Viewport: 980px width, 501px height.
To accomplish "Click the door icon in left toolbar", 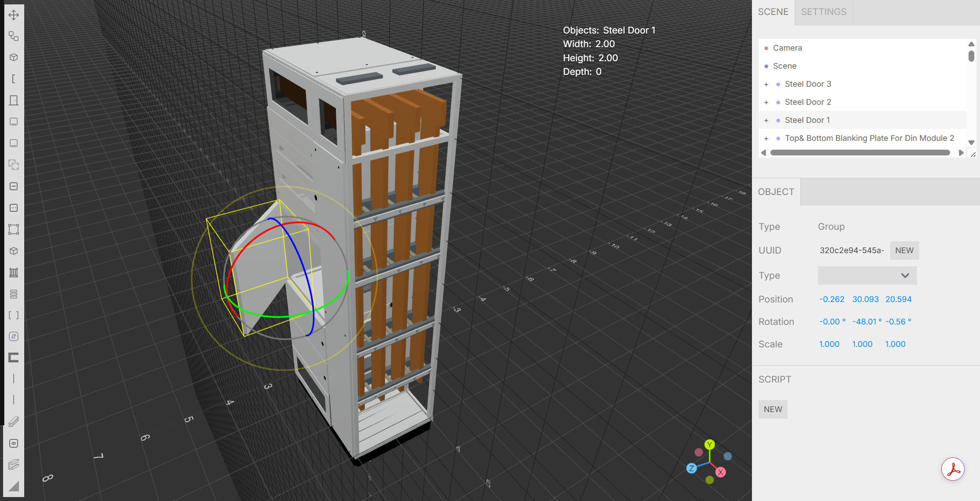I will coord(14,100).
